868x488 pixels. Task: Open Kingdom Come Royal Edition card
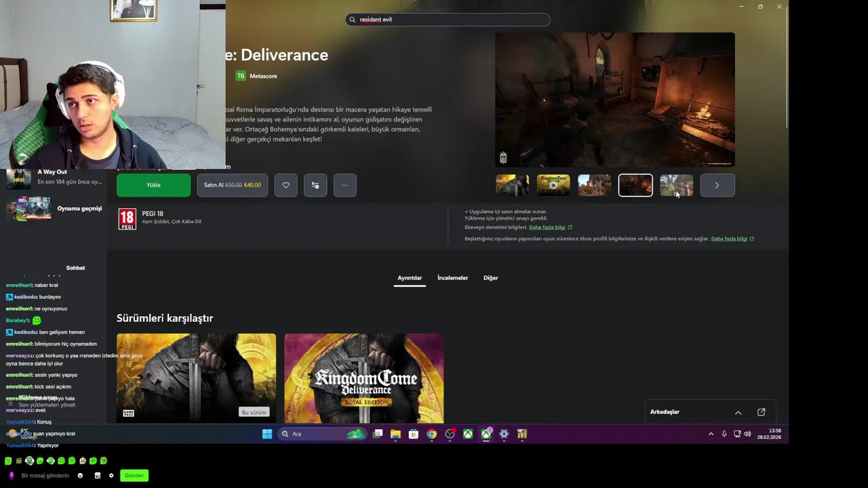pos(364,378)
